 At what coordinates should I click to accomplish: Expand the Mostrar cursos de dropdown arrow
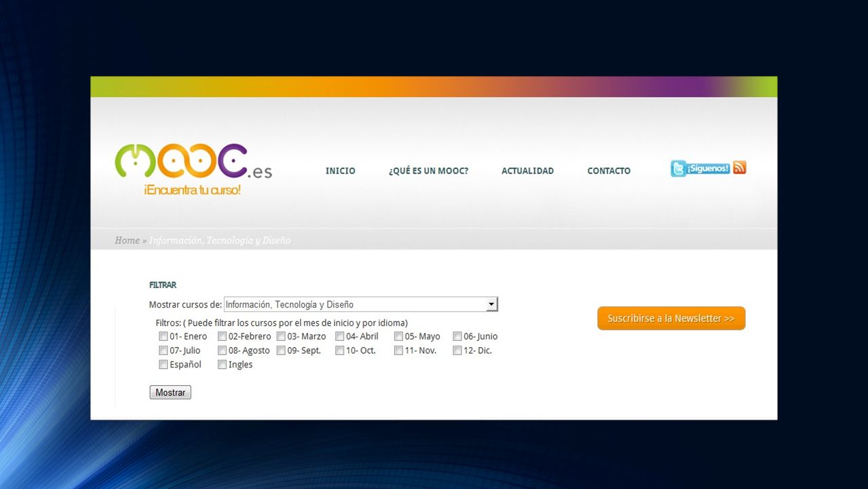492,305
